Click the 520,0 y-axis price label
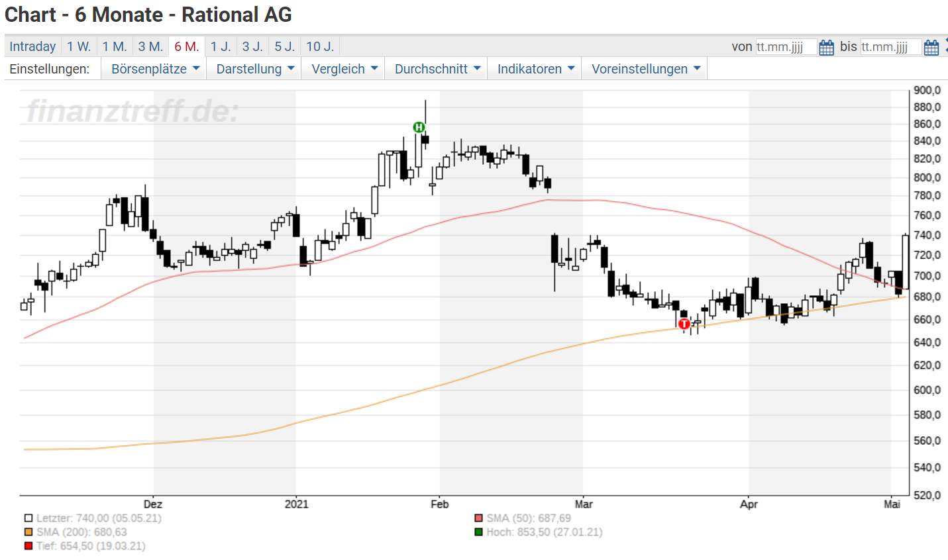 coord(927,495)
